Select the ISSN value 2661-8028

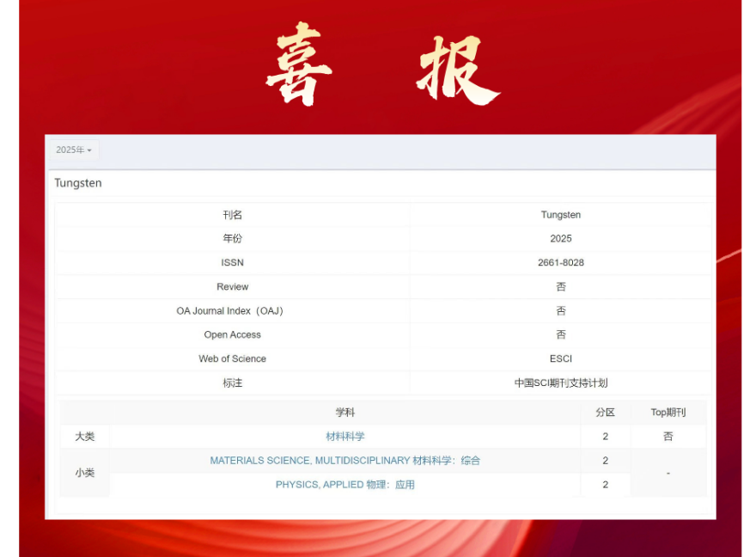[x=560, y=262]
